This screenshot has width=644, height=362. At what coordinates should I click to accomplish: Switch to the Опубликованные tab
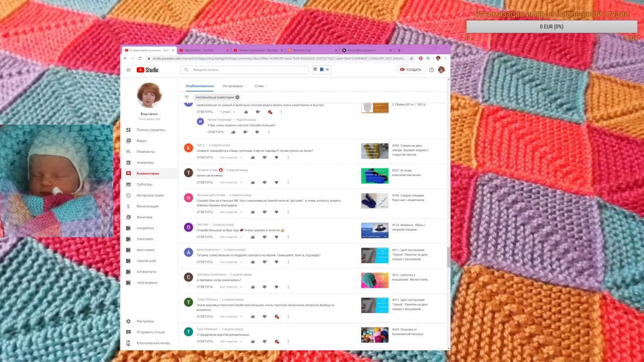pos(200,86)
